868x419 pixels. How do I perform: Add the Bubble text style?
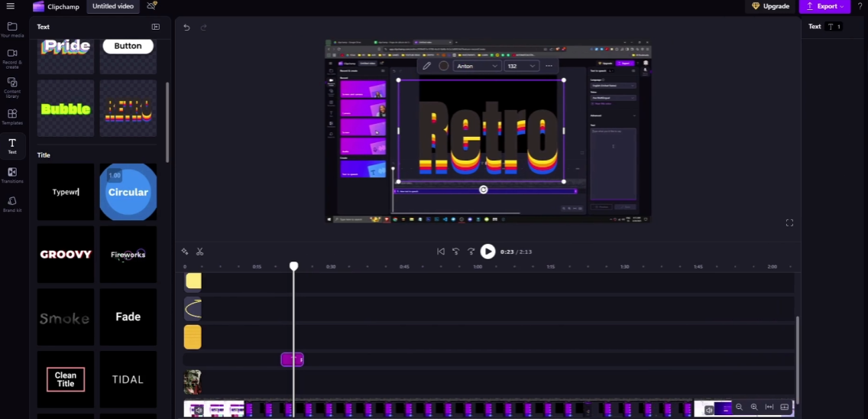coord(65,108)
